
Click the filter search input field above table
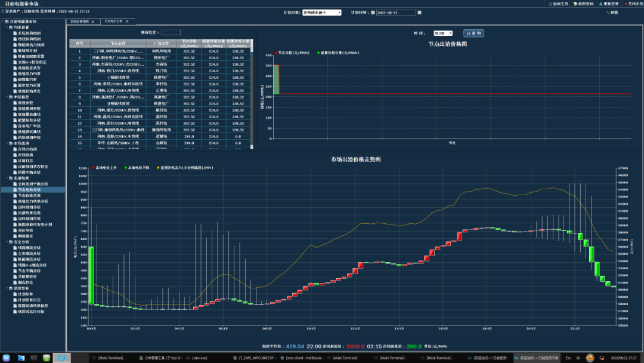tap(171, 32)
